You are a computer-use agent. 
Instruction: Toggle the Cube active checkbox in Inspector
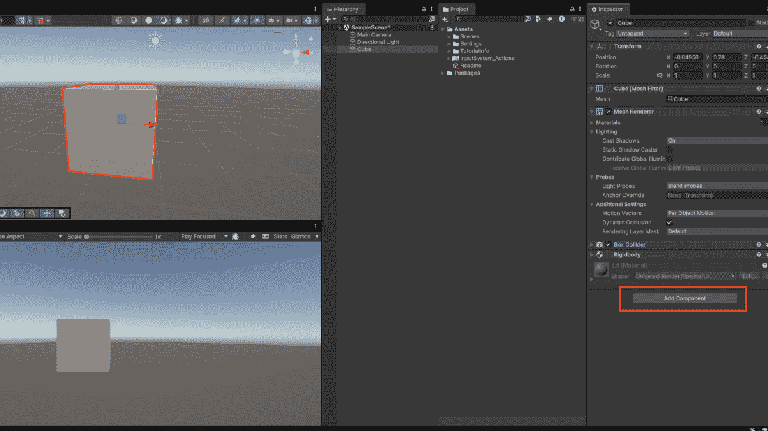click(x=610, y=23)
